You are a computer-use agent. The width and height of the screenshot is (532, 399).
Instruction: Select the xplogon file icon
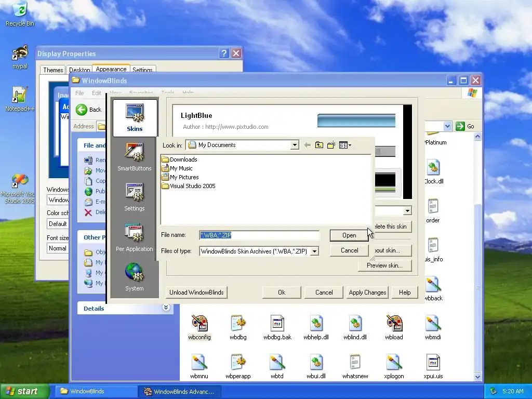(394, 366)
